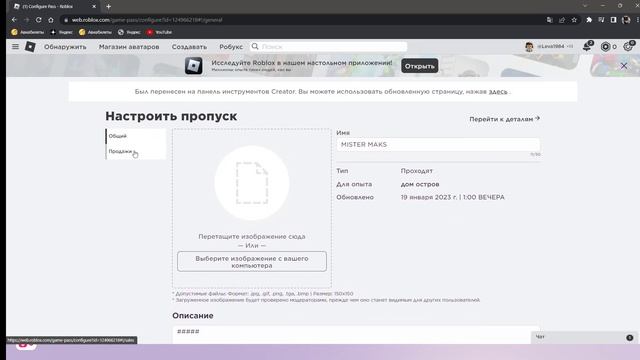Reload the current page

38,20
